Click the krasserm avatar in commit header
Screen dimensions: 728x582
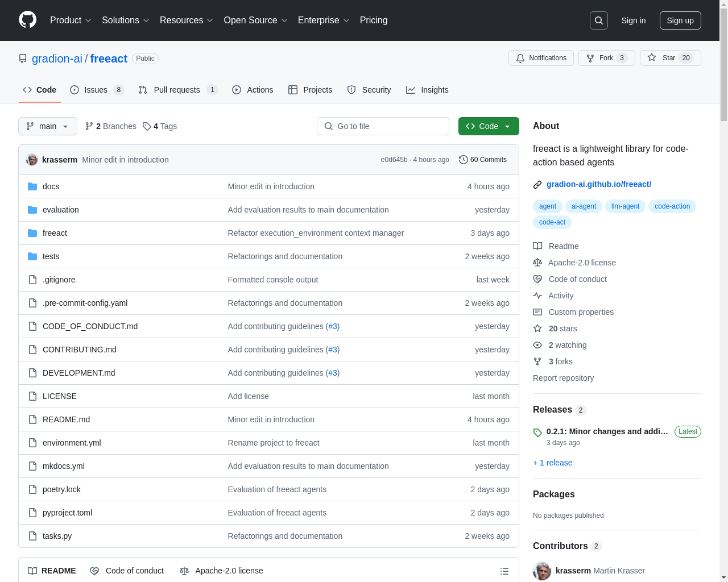coord(32,160)
